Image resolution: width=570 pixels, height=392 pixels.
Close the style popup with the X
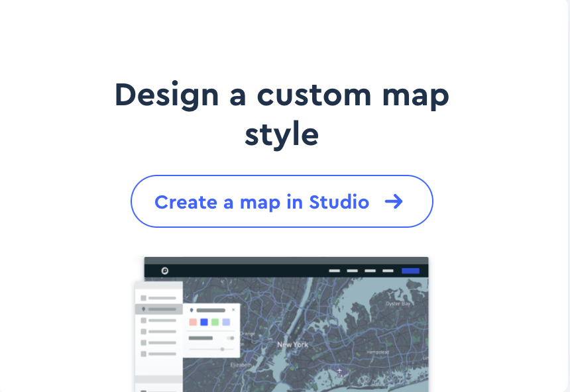(x=233, y=309)
